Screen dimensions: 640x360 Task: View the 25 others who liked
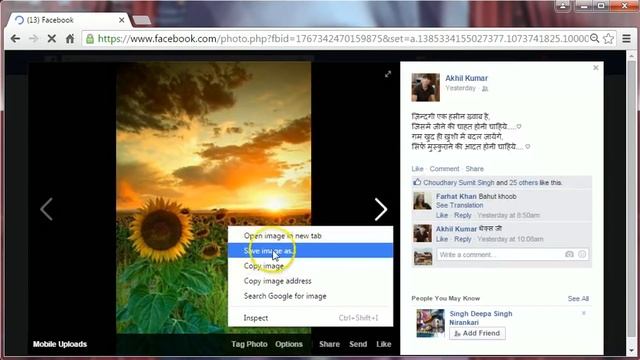[523, 182]
